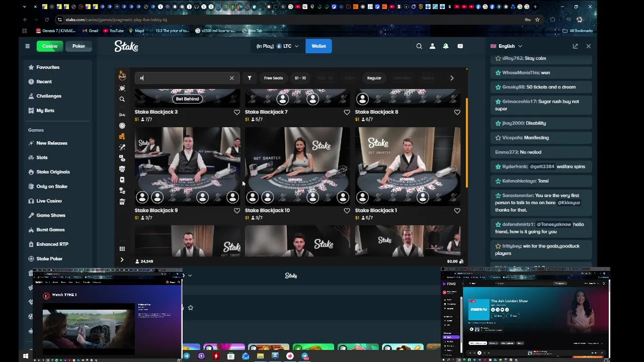Open the site search magnifier
Viewport: 644px width, 362px height.
tap(419, 46)
